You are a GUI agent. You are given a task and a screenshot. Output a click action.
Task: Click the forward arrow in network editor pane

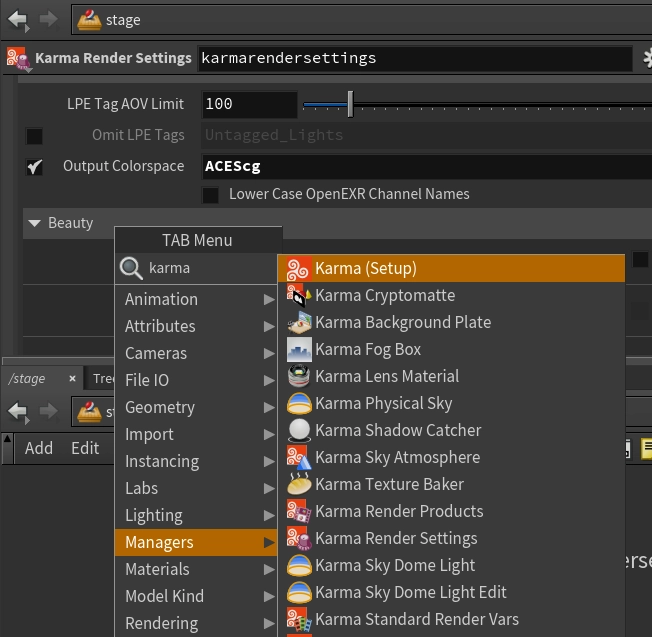pyautogui.click(x=49, y=412)
